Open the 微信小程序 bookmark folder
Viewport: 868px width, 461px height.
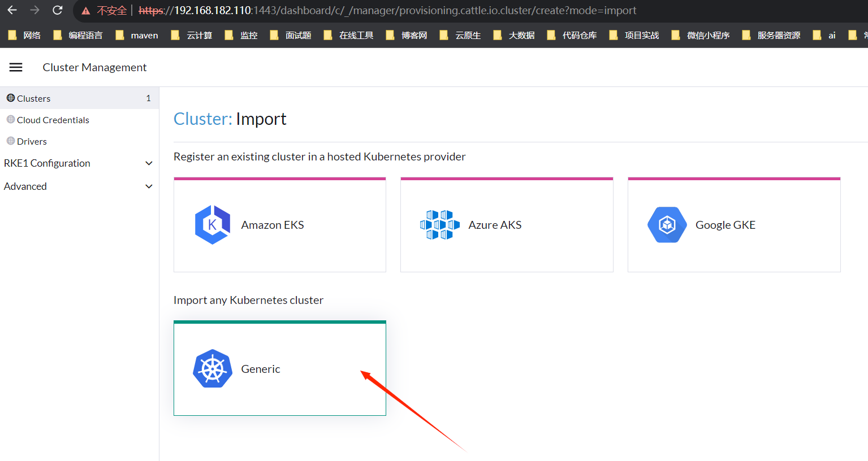(701, 35)
